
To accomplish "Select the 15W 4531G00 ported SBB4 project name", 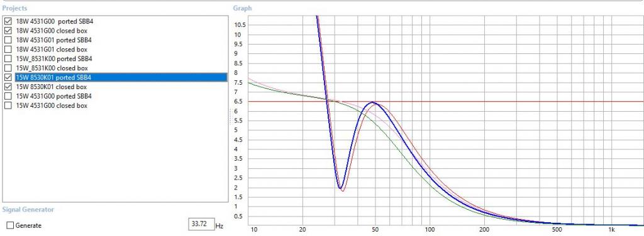I will tap(54, 96).
